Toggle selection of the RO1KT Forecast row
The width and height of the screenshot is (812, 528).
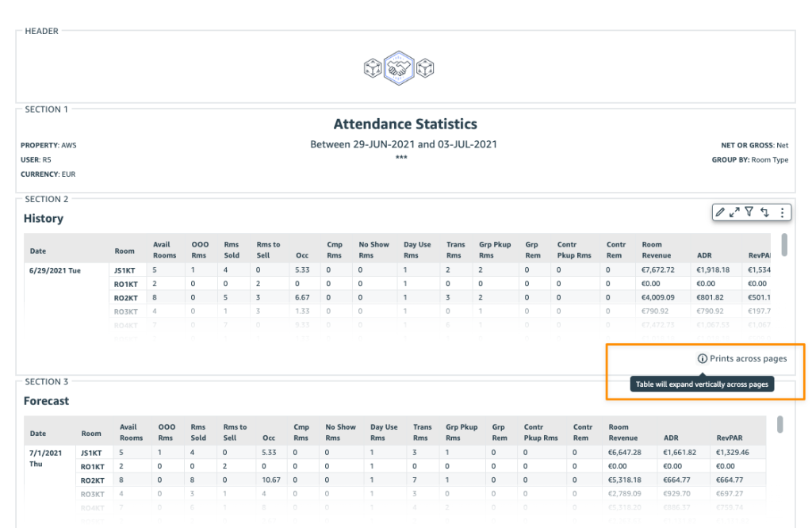[92, 466]
